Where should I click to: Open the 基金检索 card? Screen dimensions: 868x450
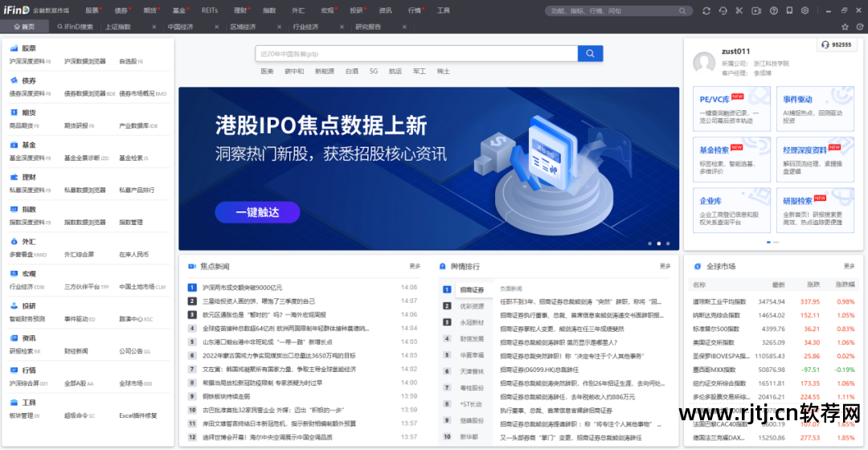(x=732, y=159)
